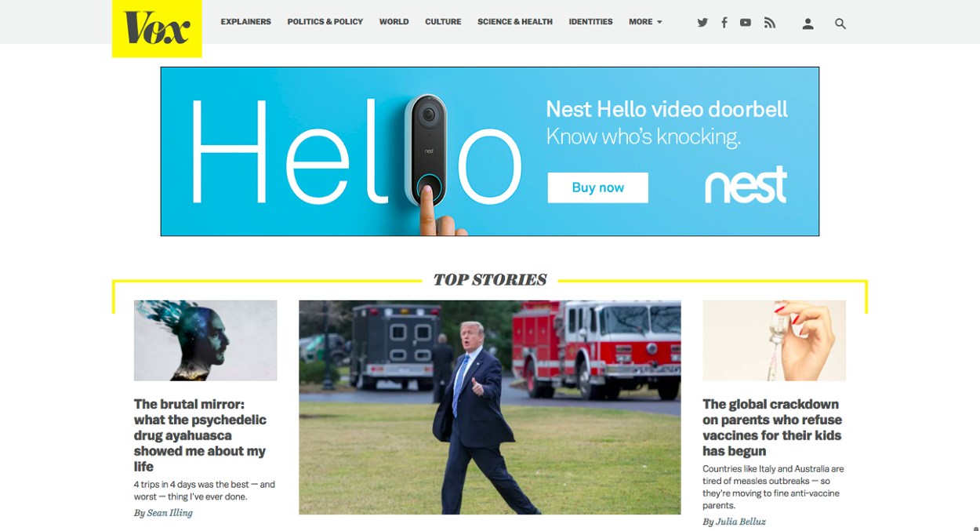980x531 pixels.
Task: Open the Culture section
Action: pos(443,22)
